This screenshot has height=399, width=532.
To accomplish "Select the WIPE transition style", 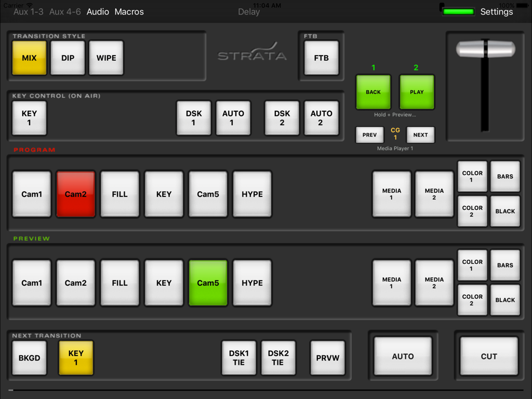I will click(x=106, y=58).
